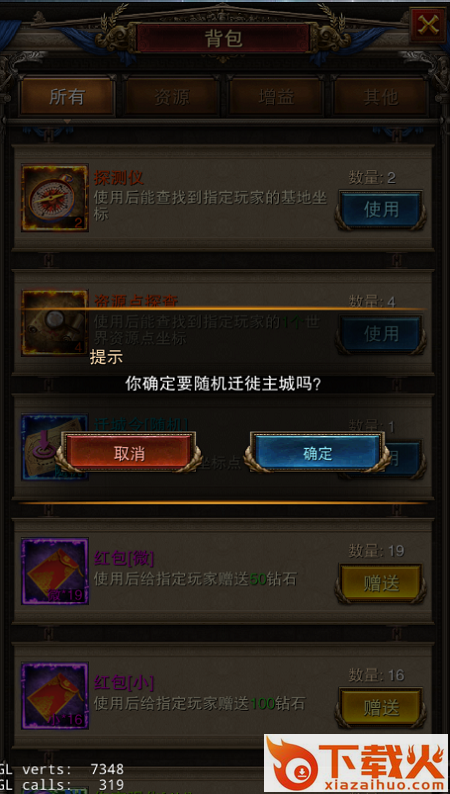Image resolution: width=450 pixels, height=794 pixels.
Task: Click the compass 探测仪 item icon
Action: pos(55,197)
